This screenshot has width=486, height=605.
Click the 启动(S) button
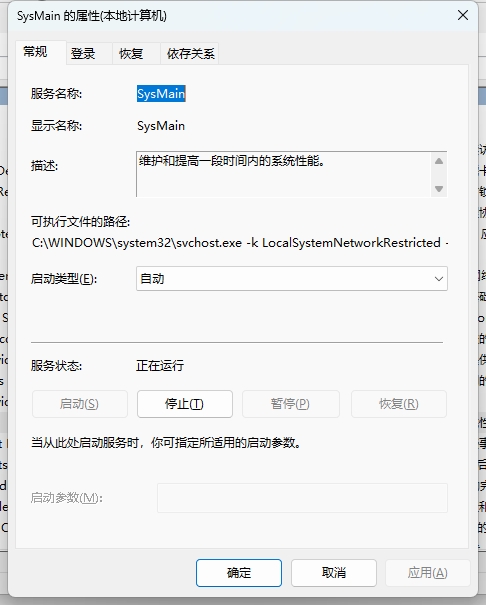point(80,404)
